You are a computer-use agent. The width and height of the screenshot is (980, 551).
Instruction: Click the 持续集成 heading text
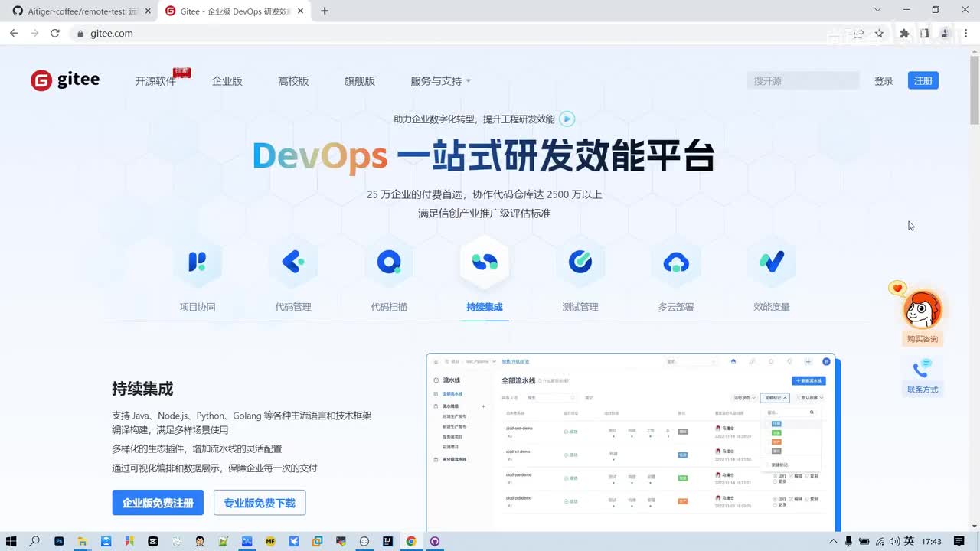click(x=142, y=389)
